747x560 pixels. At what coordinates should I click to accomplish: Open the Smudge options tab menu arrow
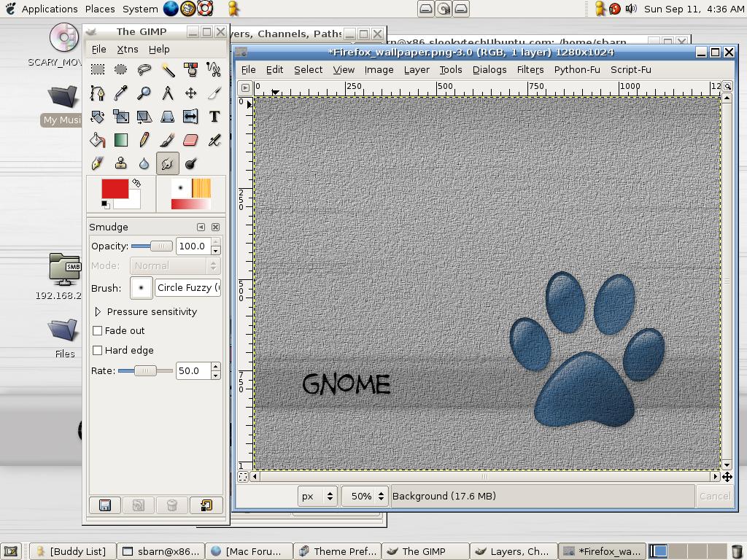click(x=201, y=227)
